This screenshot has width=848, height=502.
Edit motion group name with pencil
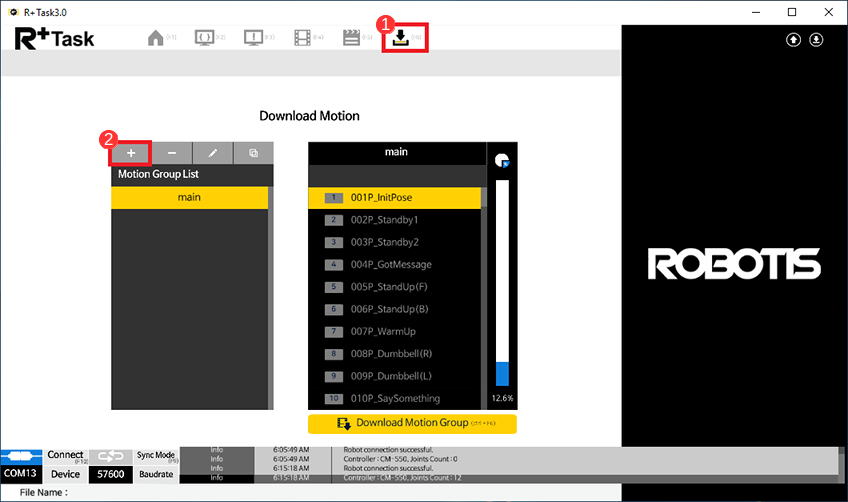(213, 153)
